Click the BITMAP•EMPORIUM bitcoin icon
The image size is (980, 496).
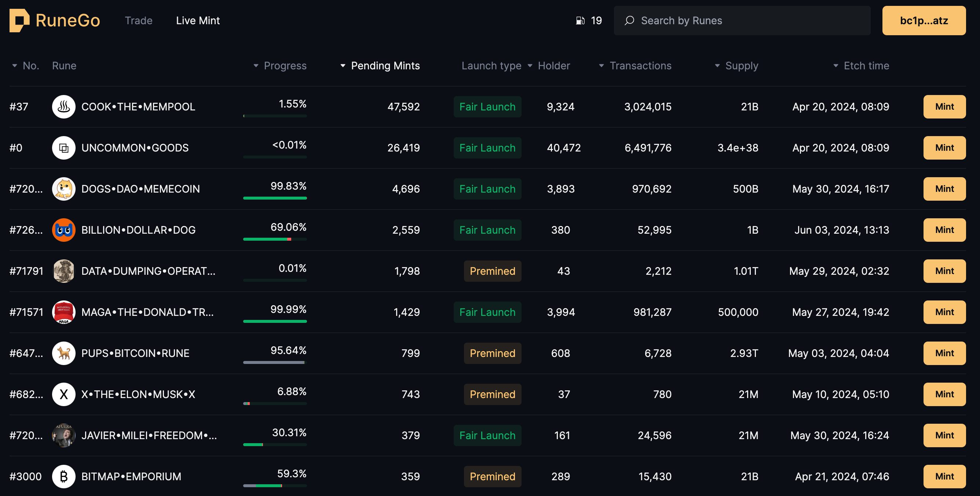pos(63,477)
